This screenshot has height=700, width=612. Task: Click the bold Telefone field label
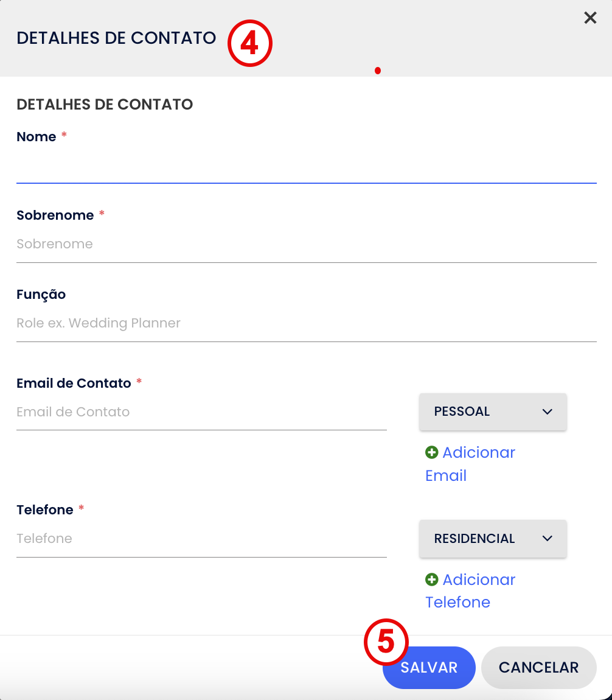point(45,510)
